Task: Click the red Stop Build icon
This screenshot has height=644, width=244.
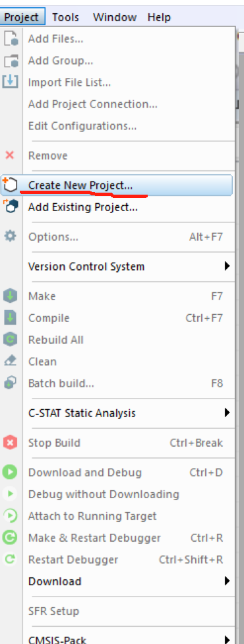Action: click(10, 443)
